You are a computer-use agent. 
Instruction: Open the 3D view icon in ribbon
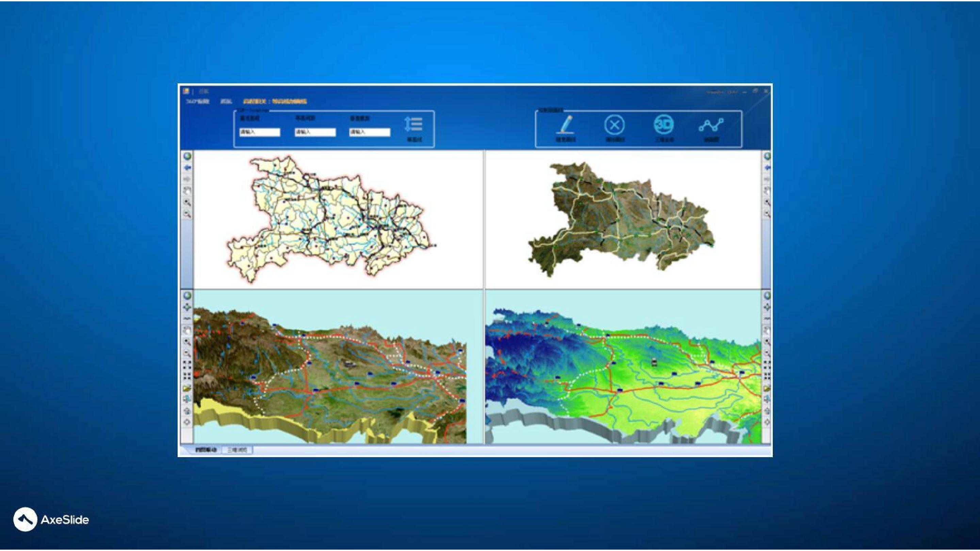(664, 124)
